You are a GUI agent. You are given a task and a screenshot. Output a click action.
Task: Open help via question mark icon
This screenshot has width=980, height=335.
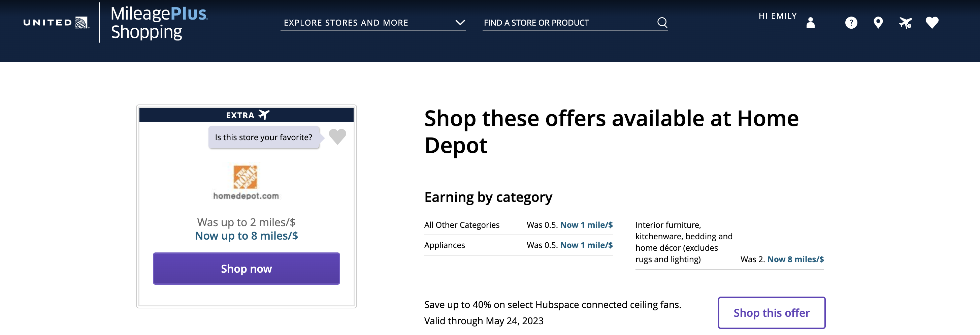point(851,23)
